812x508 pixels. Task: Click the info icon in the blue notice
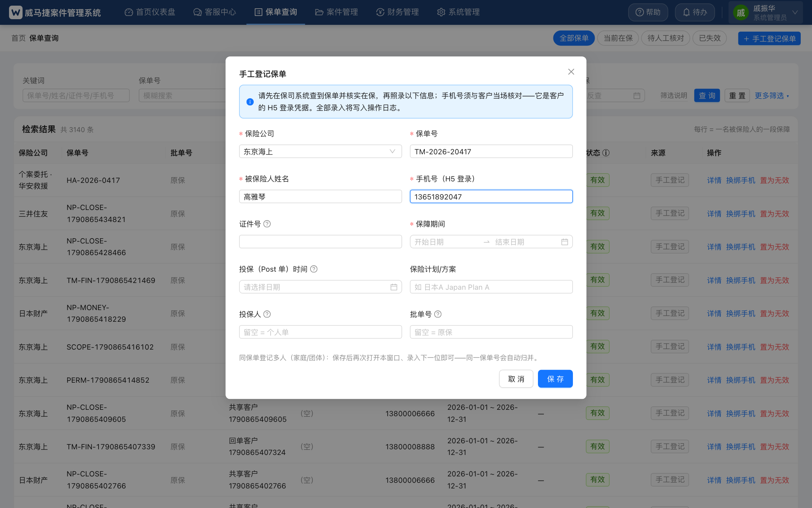point(250,102)
